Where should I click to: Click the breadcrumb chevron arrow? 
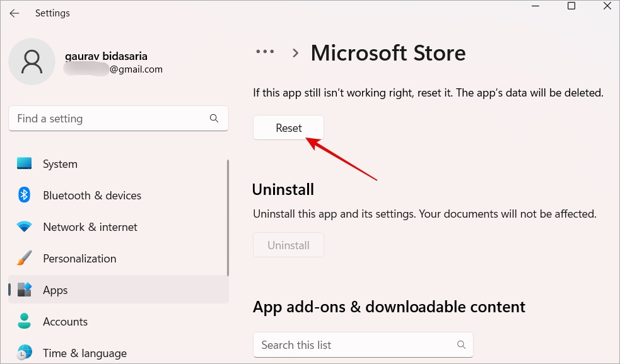click(x=295, y=53)
